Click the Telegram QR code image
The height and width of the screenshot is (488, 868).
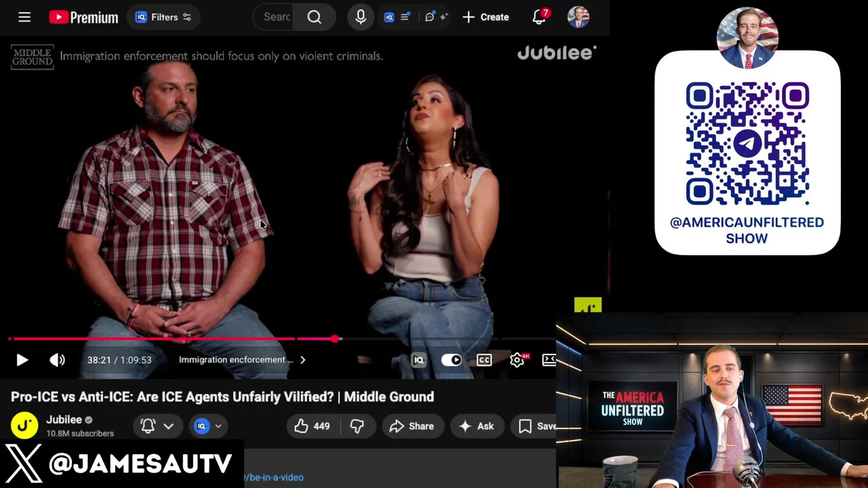(x=747, y=144)
